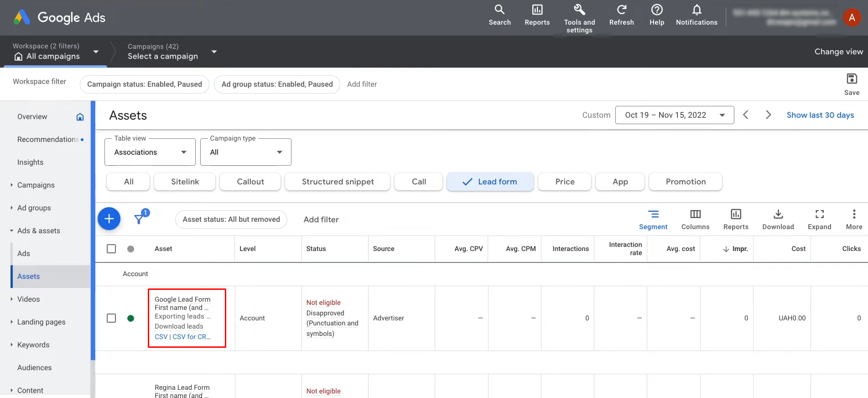Open Ads in the sidebar
Image resolution: width=868 pixels, height=398 pixels.
point(24,253)
